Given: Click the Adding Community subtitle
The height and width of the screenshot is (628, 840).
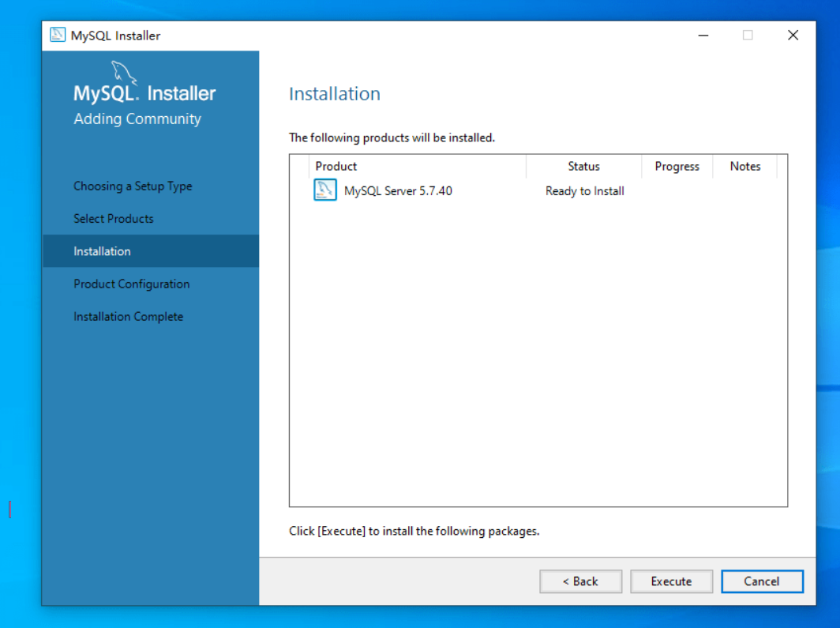Looking at the screenshot, I should coord(137,119).
